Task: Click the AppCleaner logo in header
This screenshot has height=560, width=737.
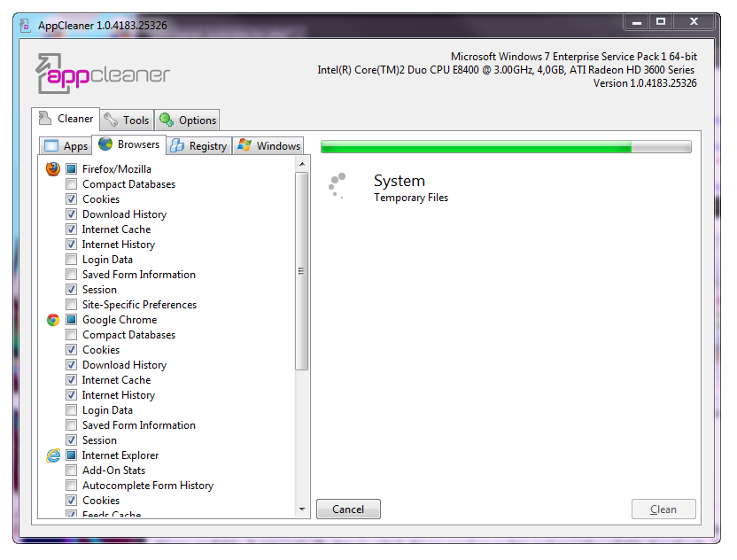Action: (x=103, y=74)
